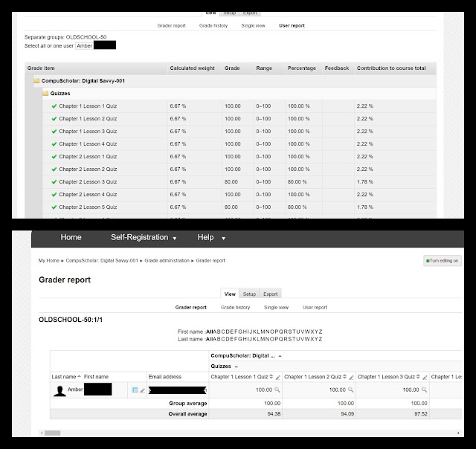The height and width of the screenshot is (449, 476).
Task: Click Home in the dark navigation bar
Action: [x=71, y=237]
